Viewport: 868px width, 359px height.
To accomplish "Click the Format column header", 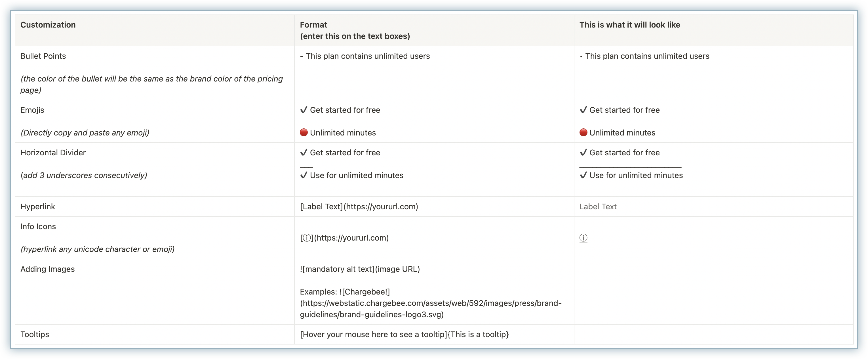I will click(313, 25).
